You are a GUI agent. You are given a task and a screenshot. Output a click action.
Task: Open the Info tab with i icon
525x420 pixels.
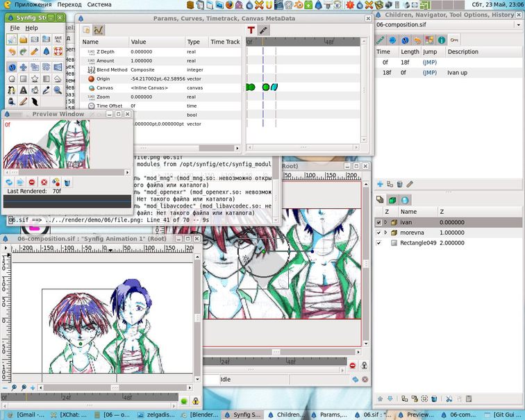442,40
